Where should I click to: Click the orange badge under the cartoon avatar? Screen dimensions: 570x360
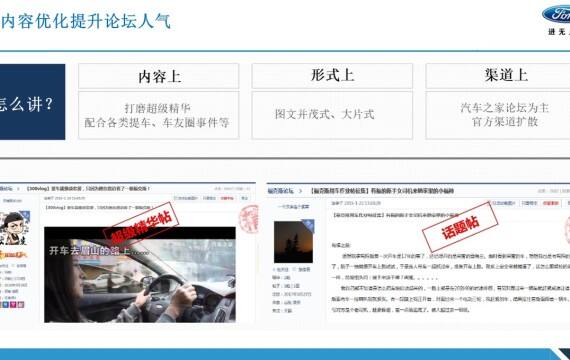[x=13, y=255]
